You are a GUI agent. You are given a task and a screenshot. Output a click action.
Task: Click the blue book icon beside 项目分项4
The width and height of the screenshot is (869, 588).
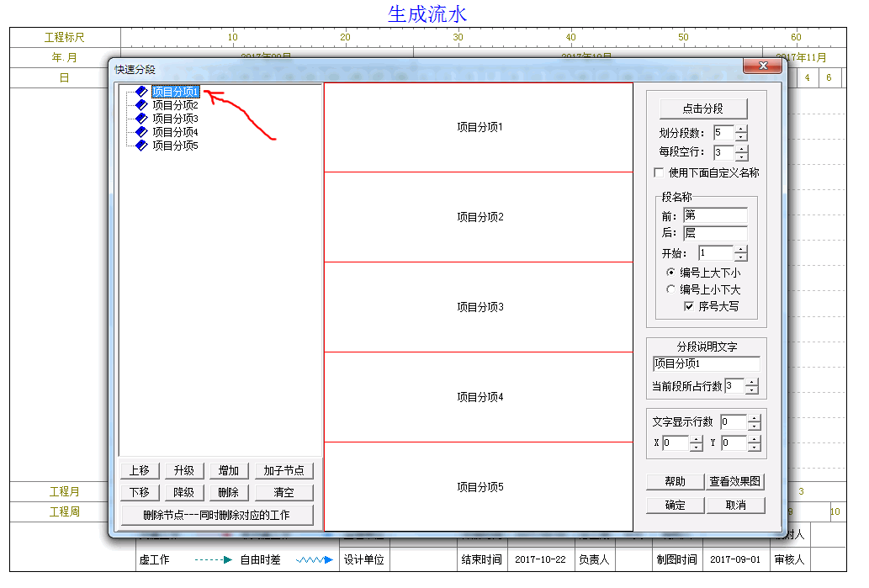click(141, 132)
